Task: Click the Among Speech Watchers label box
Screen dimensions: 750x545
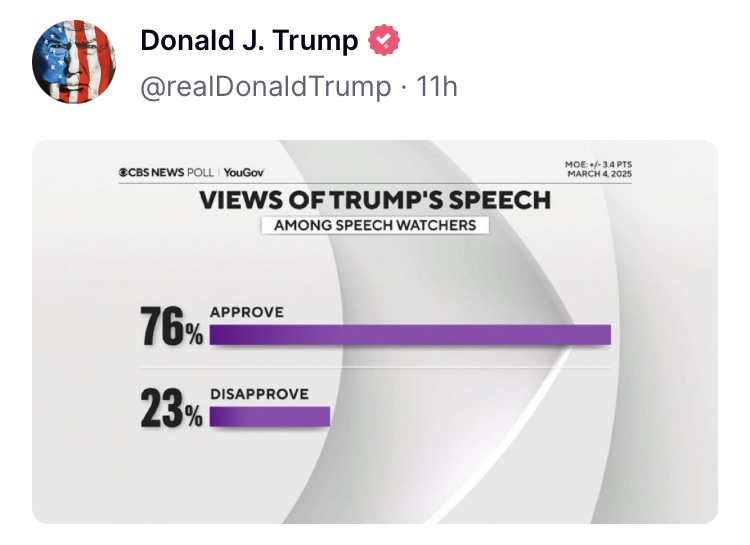Action: coord(375,225)
